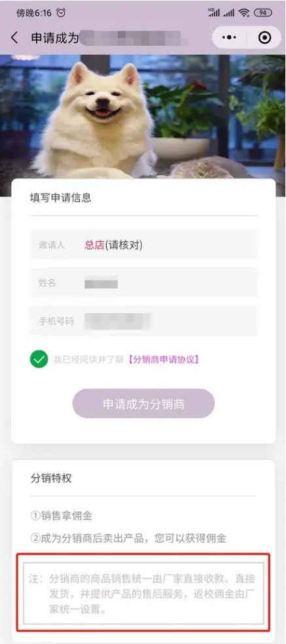Viewport: 286px width, 644px height.
Task: Close the mini program via the circle-dot icon
Action: tap(264, 38)
